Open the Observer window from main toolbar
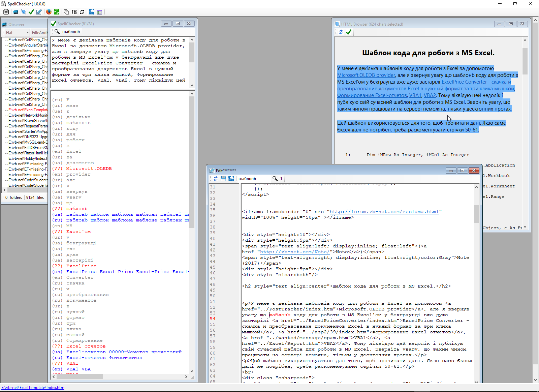The image size is (539, 392). [x=15, y=12]
